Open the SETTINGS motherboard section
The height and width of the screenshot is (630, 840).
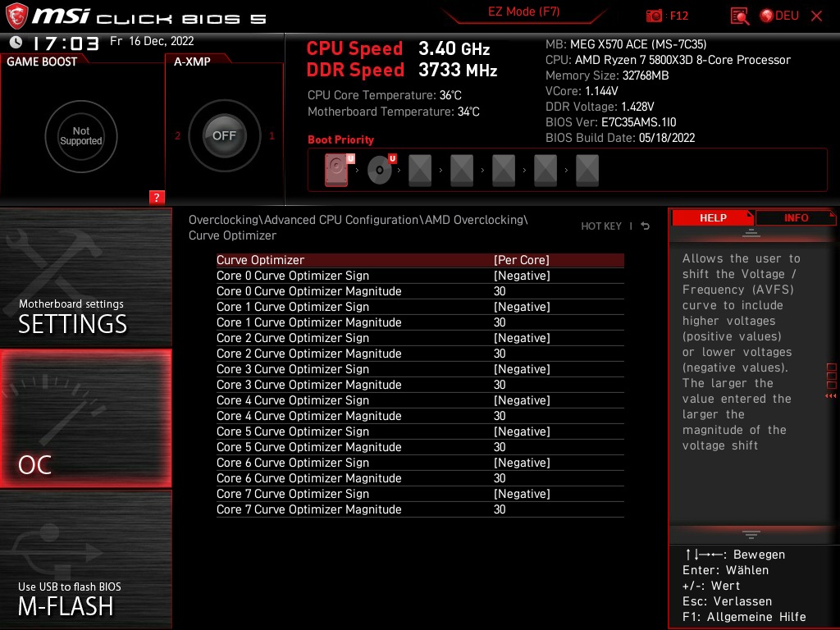[x=85, y=277]
